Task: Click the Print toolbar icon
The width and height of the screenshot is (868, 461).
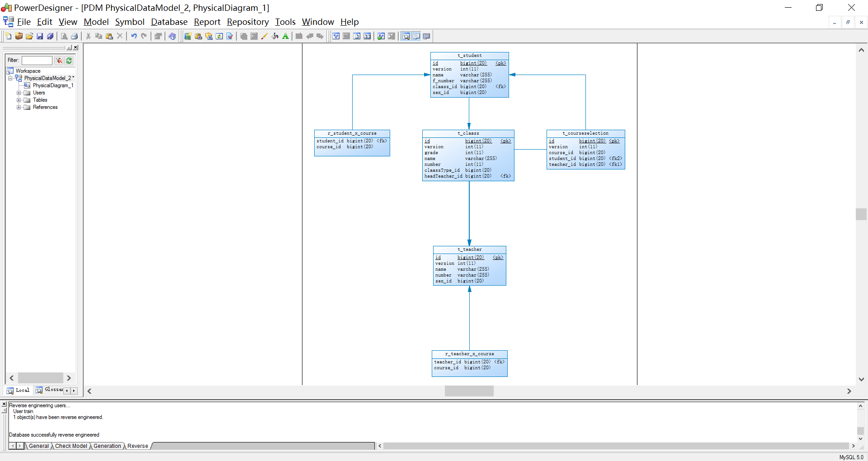Action: (74, 36)
